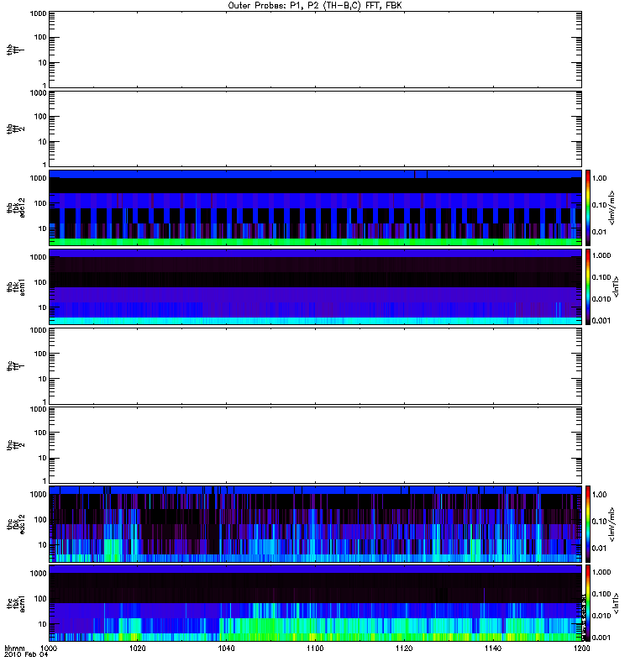The height and width of the screenshot is (672, 630).
Task: Click the thb fbk scm1 spectrogram panel
Action: coord(315,287)
